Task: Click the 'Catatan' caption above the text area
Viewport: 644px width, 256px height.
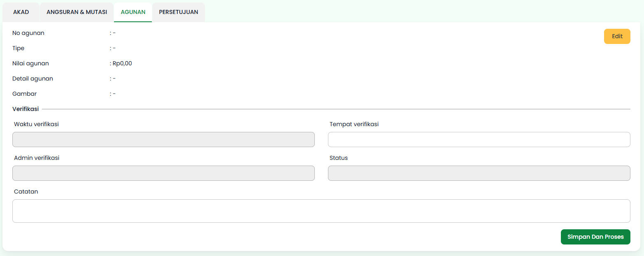Action: click(x=26, y=191)
